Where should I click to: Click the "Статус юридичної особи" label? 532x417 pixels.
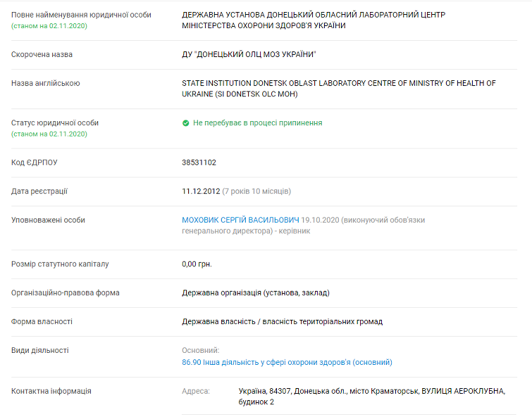[x=55, y=123]
